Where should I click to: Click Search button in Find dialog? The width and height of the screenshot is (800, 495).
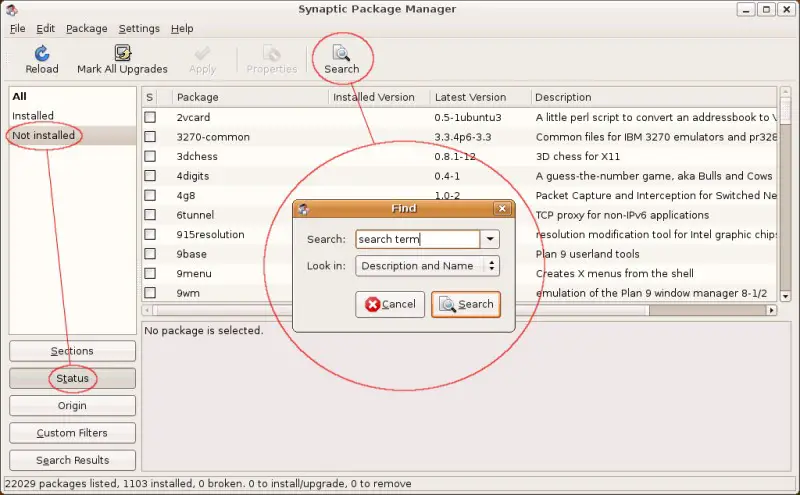pyautogui.click(x=466, y=304)
